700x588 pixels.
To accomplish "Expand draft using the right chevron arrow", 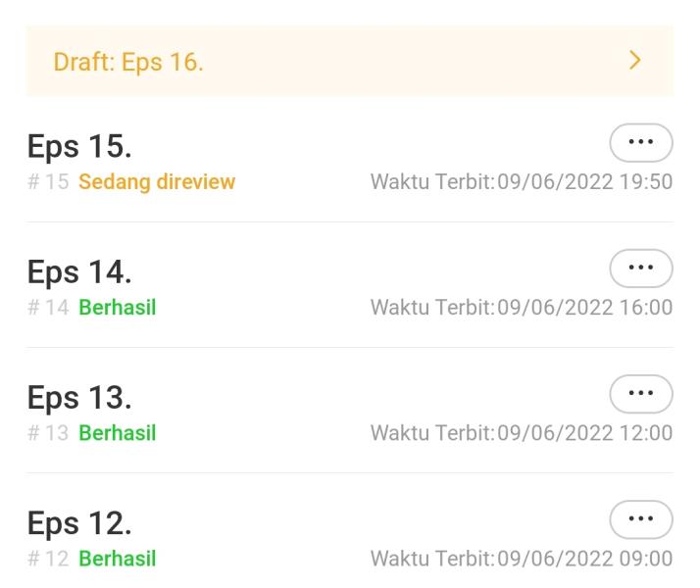I will (x=635, y=61).
